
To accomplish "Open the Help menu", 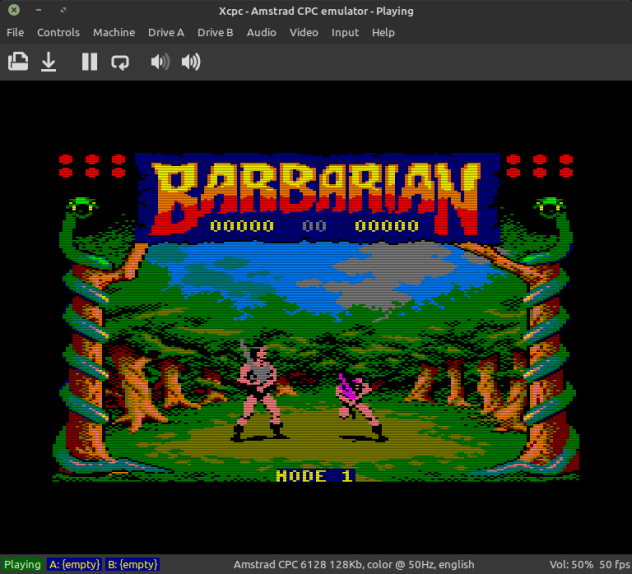I will pos(383,32).
